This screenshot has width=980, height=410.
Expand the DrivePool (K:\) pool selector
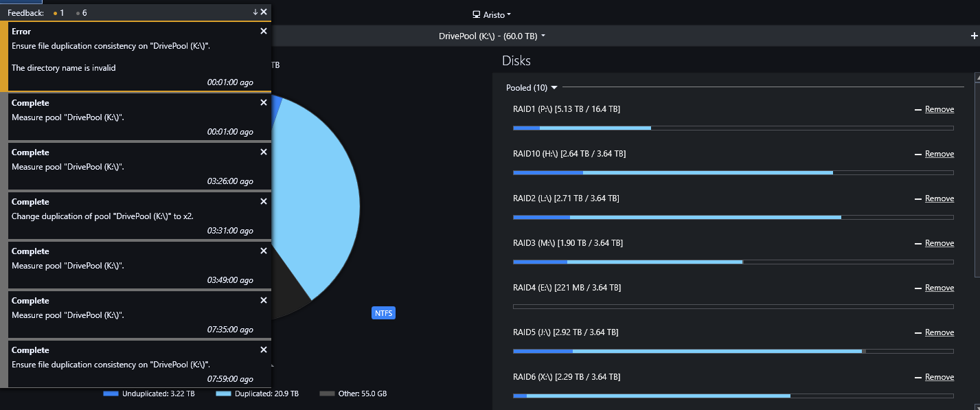492,36
